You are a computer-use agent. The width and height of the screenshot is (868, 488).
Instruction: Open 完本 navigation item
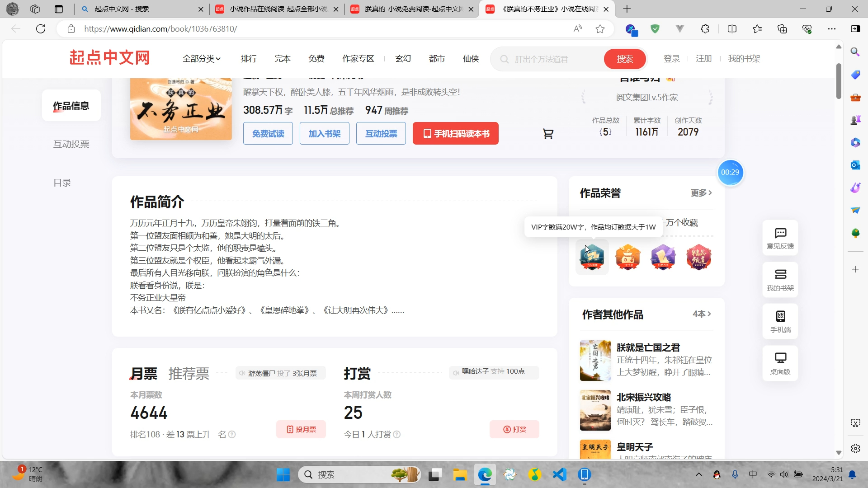[x=283, y=59]
